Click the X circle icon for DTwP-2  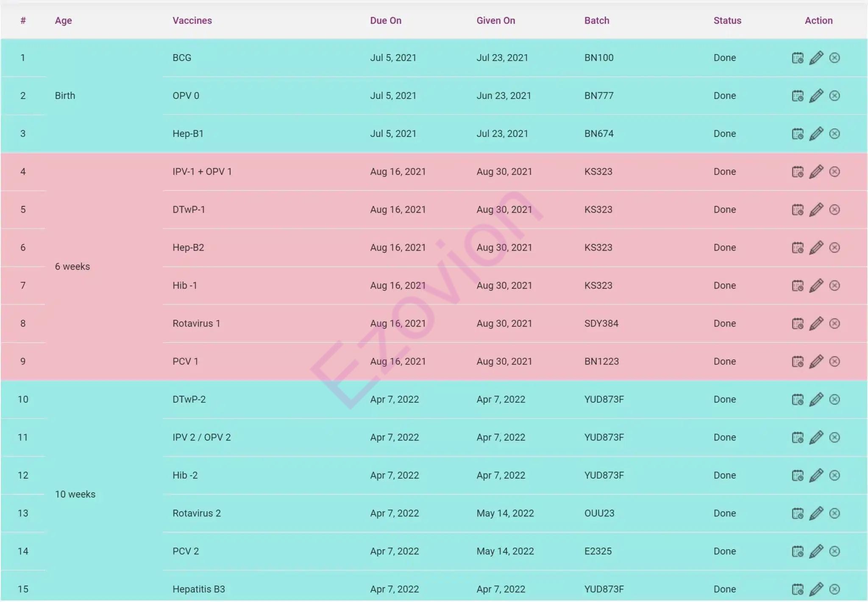point(834,399)
